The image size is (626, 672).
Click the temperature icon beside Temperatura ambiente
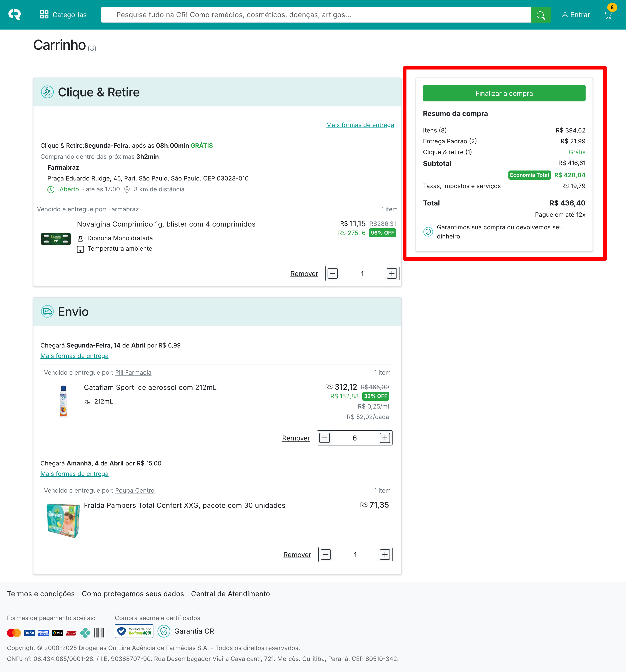pyautogui.click(x=80, y=249)
